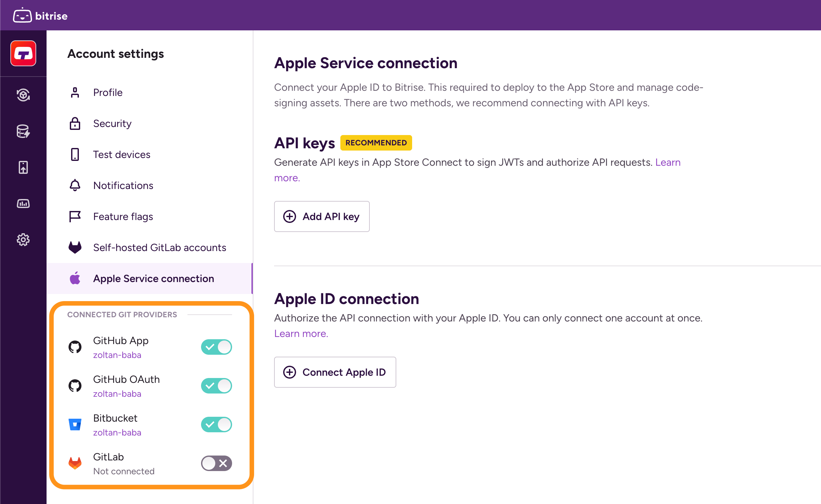Screen dimensions: 821x504
Task: Click plus icon in Add API key
Action: [x=289, y=216]
